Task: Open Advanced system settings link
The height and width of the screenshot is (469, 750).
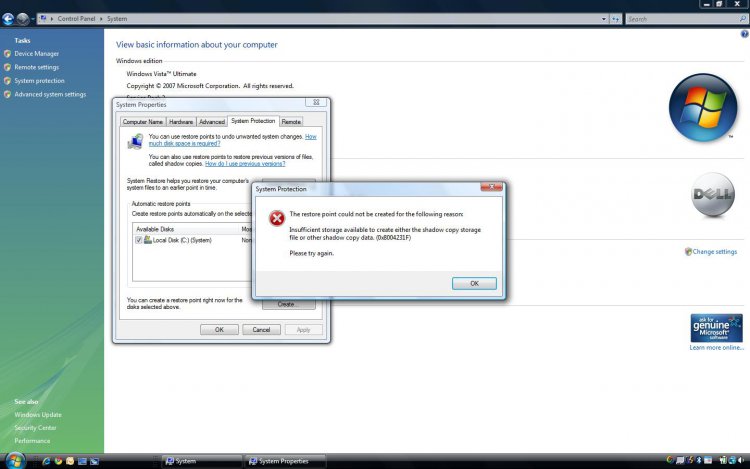Action: click(x=50, y=94)
